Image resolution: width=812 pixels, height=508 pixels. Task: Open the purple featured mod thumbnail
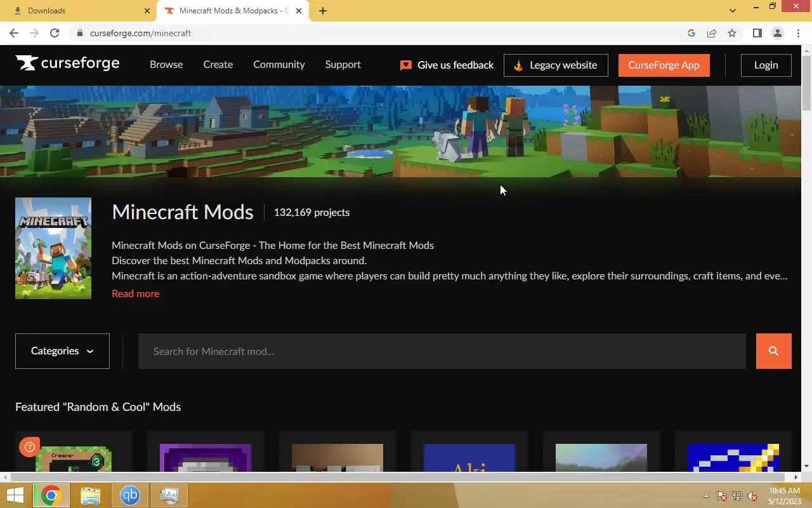click(x=206, y=458)
